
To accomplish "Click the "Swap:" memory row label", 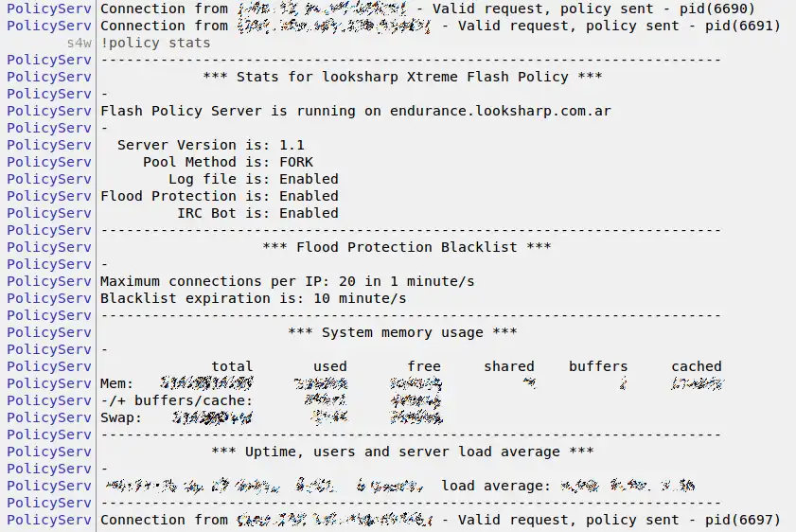I will click(x=121, y=417).
